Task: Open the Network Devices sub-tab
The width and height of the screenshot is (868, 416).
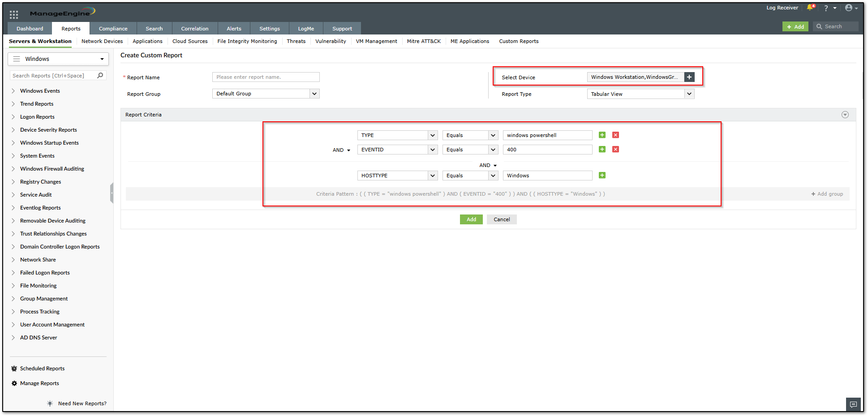Action: point(102,41)
